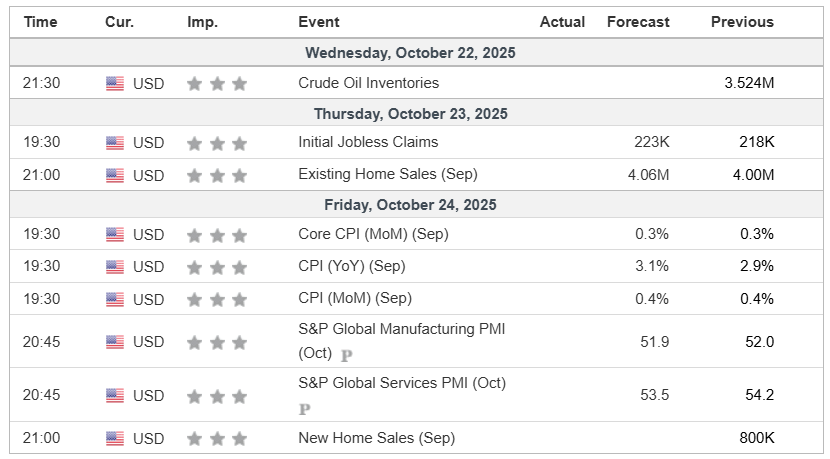
Task: Click importance stars for Crude Oil Inventories
Action: (x=217, y=84)
